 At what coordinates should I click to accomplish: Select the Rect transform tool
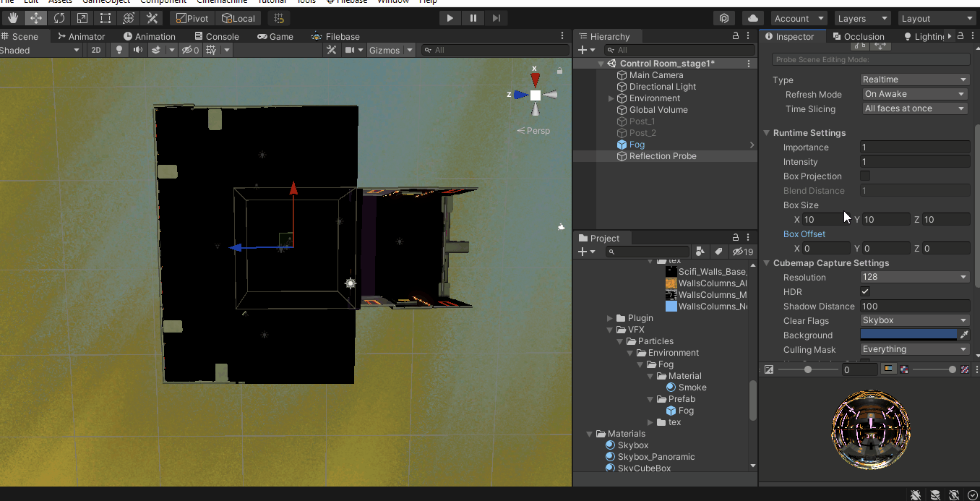tap(106, 18)
